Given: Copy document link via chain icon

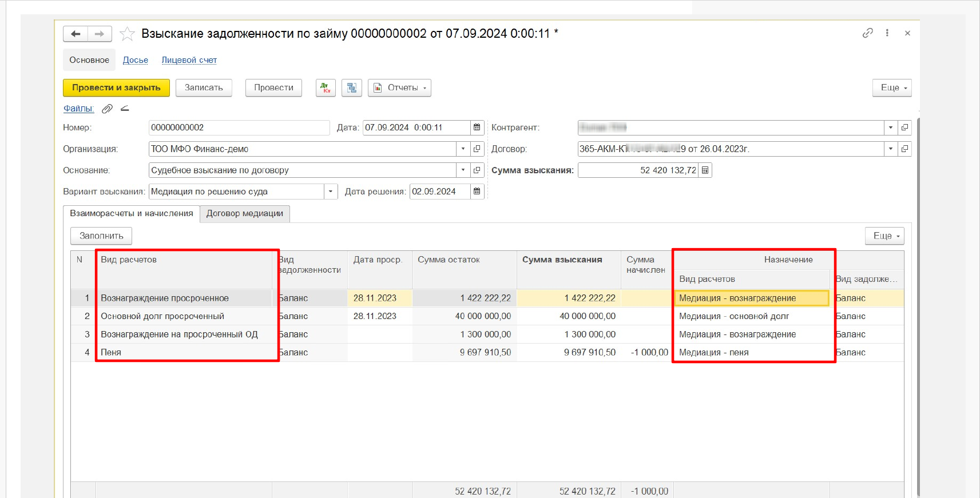Looking at the screenshot, I should point(868,33).
